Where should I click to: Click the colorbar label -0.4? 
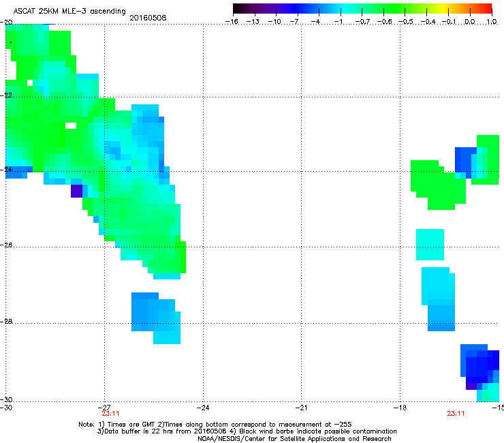(428, 22)
